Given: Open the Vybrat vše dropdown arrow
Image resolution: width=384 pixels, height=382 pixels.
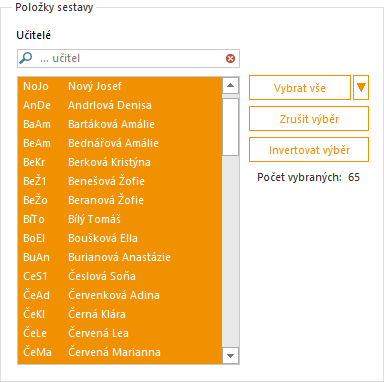Looking at the screenshot, I should pyautogui.click(x=361, y=87).
